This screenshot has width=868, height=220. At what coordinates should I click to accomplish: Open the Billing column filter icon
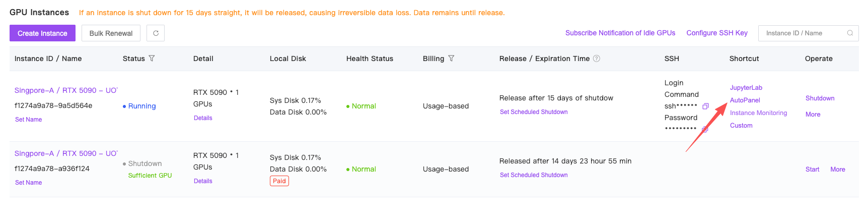tap(451, 59)
